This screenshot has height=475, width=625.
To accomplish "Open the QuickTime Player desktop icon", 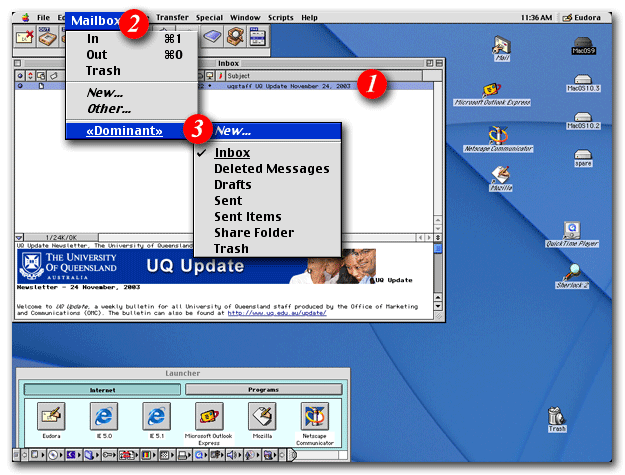I will [572, 230].
